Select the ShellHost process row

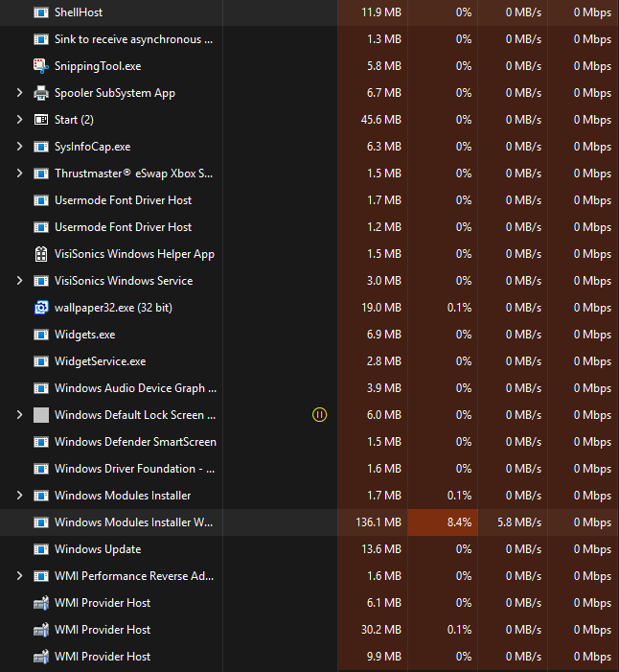tap(309, 12)
